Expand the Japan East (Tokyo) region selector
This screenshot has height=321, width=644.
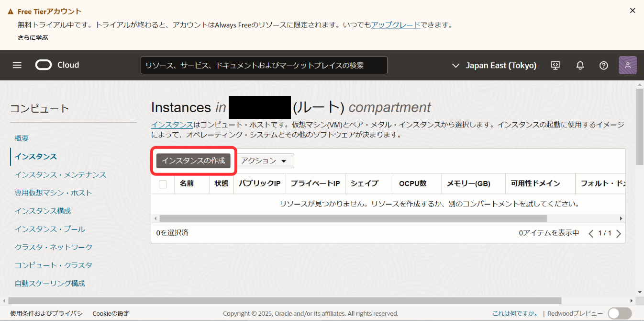[x=494, y=65]
